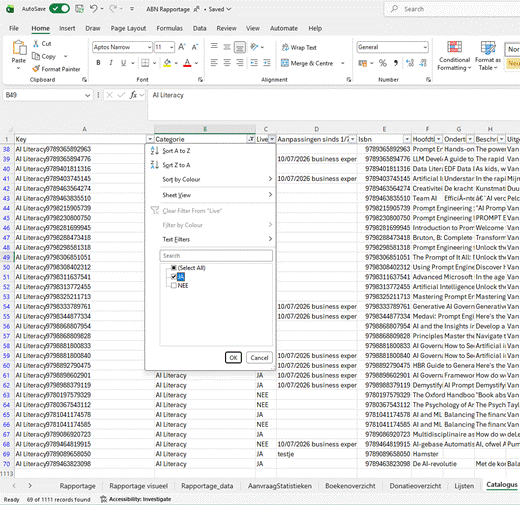Toggle the AutoSave switch
The image size is (520, 505).
pos(59,9)
